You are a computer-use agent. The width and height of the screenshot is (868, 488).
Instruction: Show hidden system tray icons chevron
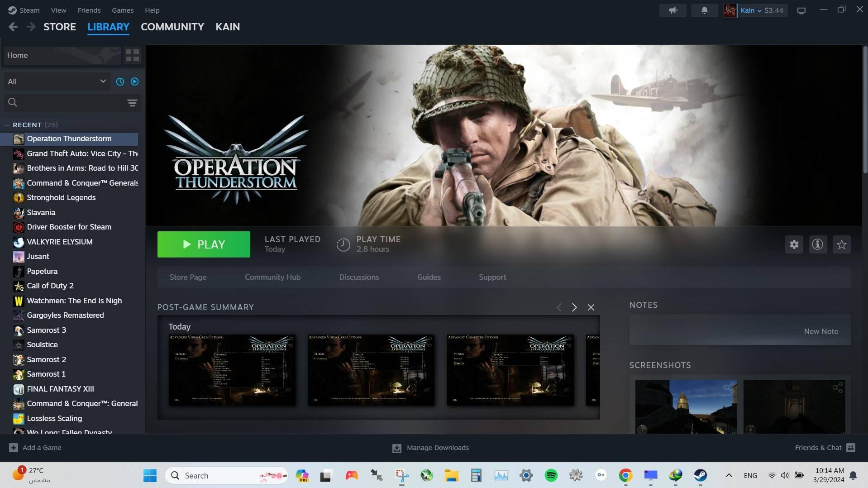click(729, 475)
